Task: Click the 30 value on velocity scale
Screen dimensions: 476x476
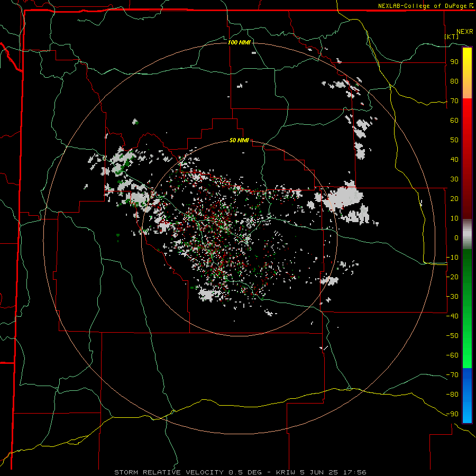Action: pyautogui.click(x=454, y=179)
